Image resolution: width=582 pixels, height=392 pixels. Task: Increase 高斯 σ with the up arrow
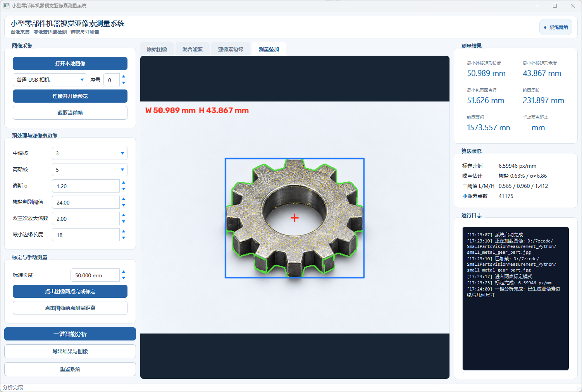click(x=124, y=183)
